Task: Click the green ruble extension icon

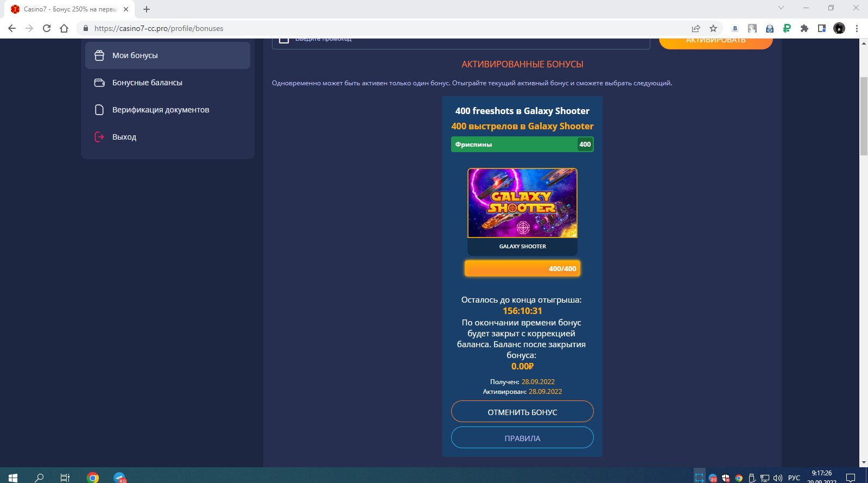Action: [x=787, y=28]
